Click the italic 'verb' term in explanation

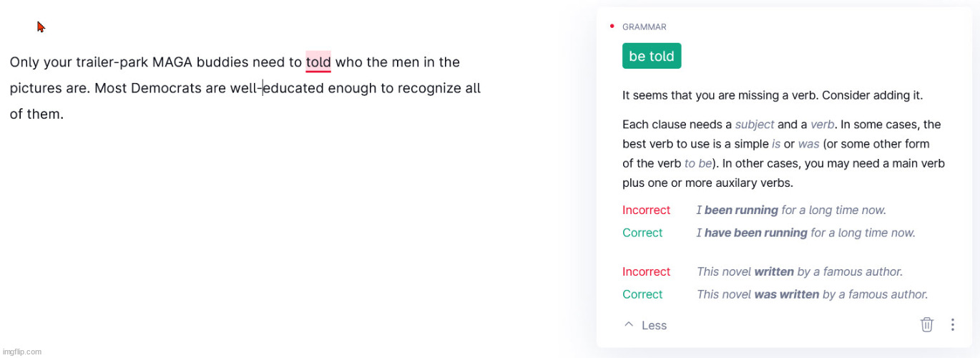822,125
